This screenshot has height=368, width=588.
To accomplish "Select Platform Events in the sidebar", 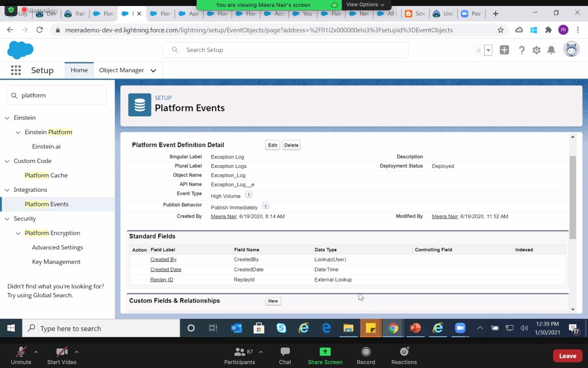I will coord(47,204).
